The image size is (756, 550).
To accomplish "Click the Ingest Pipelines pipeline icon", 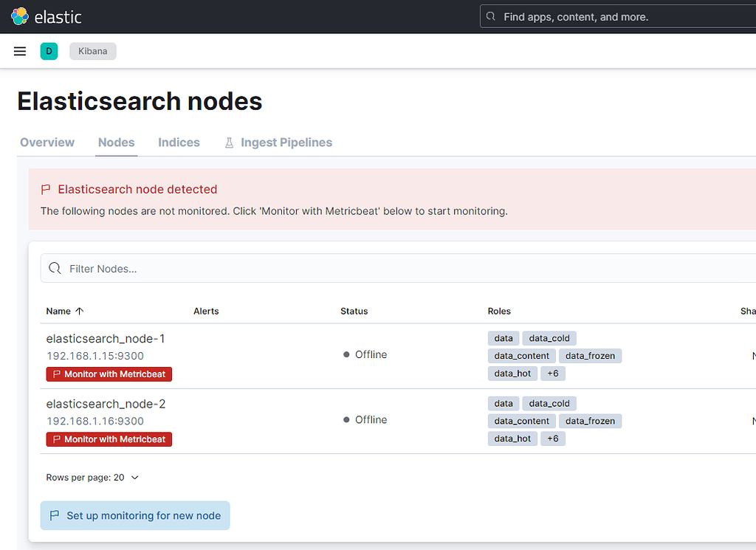I will (229, 142).
